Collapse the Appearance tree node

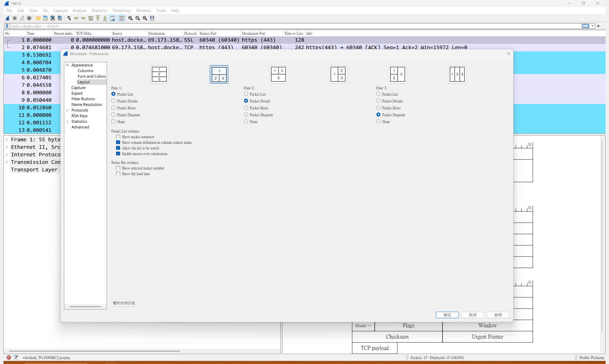click(x=67, y=65)
